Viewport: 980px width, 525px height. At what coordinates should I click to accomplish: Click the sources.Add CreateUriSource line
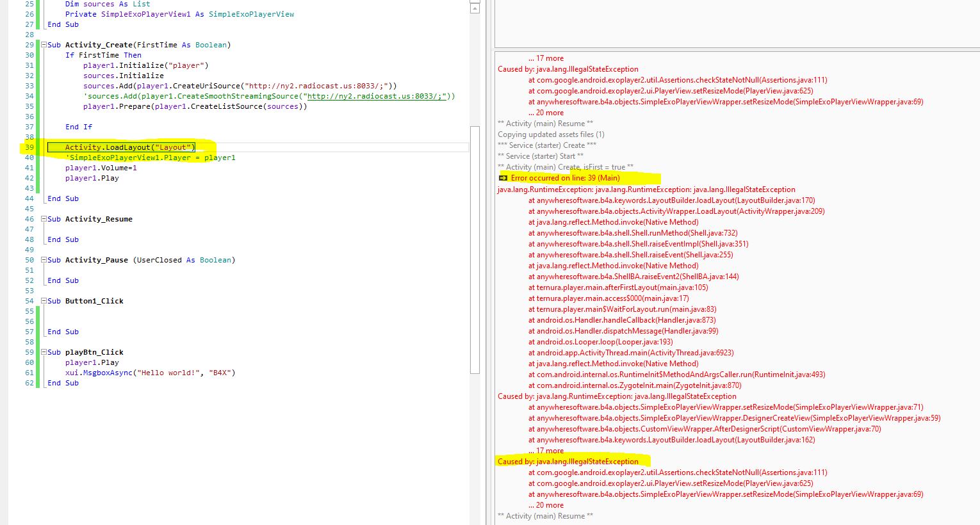[x=240, y=86]
